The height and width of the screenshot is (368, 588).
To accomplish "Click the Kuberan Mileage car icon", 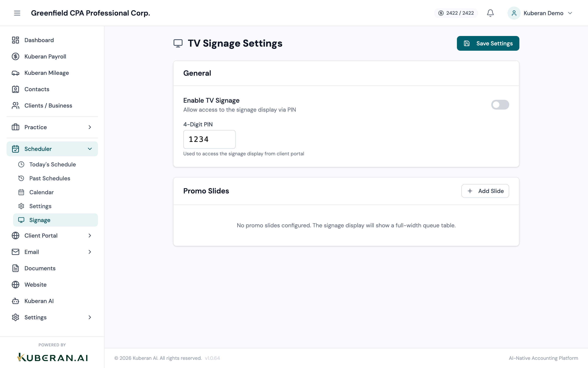I will pyautogui.click(x=16, y=73).
